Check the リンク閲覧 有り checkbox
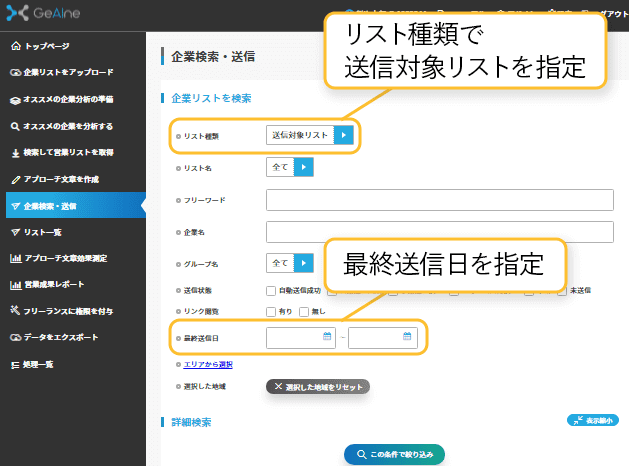The height and width of the screenshot is (466, 629). point(271,312)
